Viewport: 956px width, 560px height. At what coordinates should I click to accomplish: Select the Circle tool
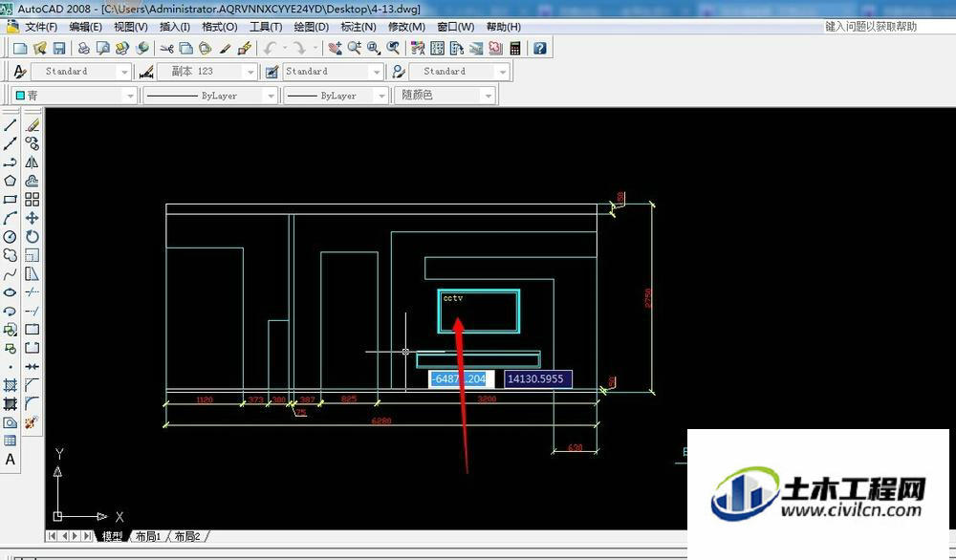[11, 236]
